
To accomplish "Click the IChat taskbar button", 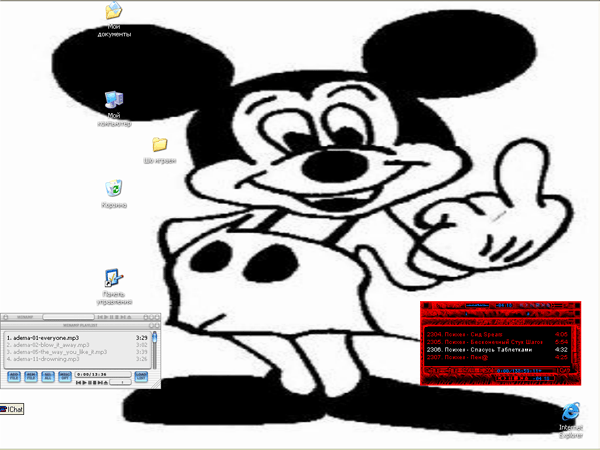I will [12, 409].
